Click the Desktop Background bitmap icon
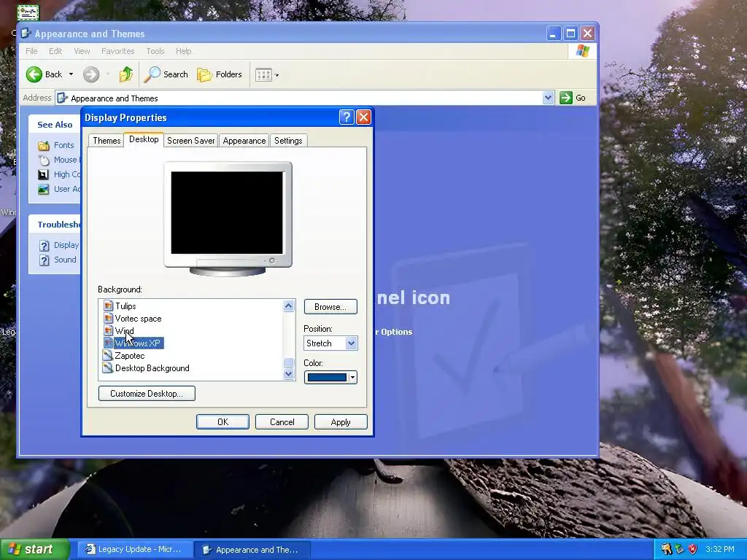Viewport: 747px width, 560px height. tap(108, 368)
